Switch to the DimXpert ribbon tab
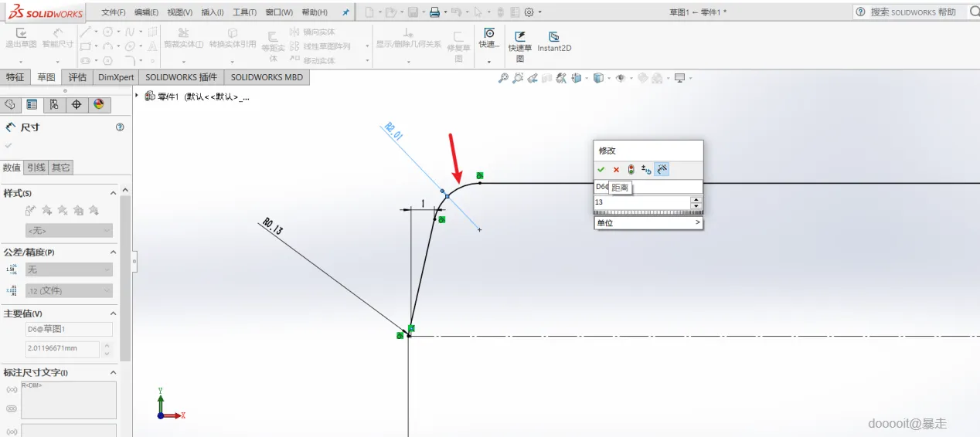 [116, 77]
